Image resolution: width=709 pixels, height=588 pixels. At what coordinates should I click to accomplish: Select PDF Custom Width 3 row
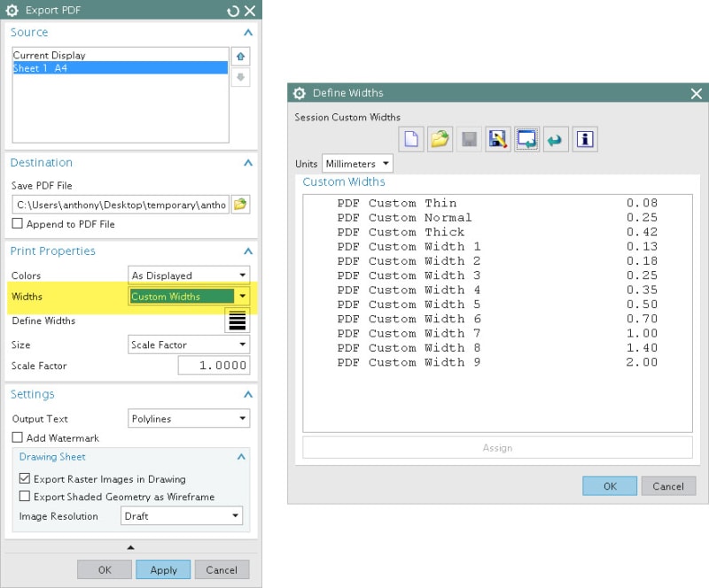pyautogui.click(x=497, y=275)
